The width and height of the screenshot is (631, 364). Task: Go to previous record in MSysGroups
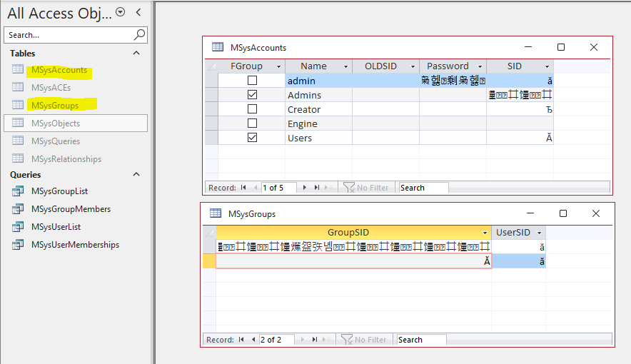coord(253,340)
